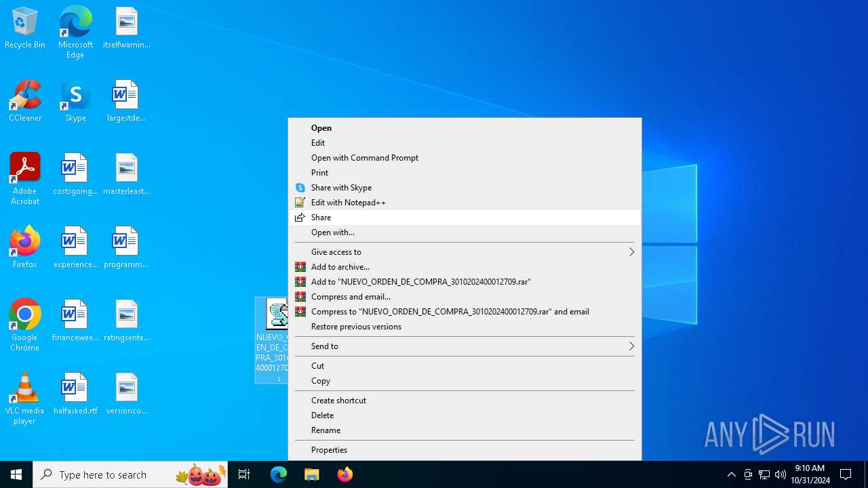
Task: Click the taskbar clock showing 9:10 AM
Action: point(810,474)
